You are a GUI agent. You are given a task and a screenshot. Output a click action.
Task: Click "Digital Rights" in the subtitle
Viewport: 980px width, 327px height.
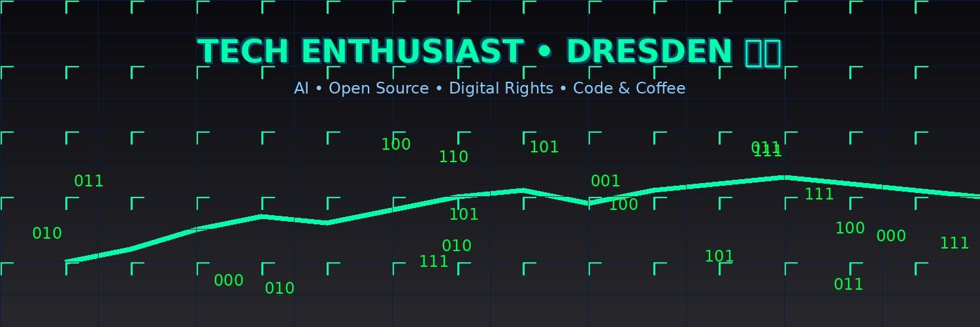click(x=501, y=88)
